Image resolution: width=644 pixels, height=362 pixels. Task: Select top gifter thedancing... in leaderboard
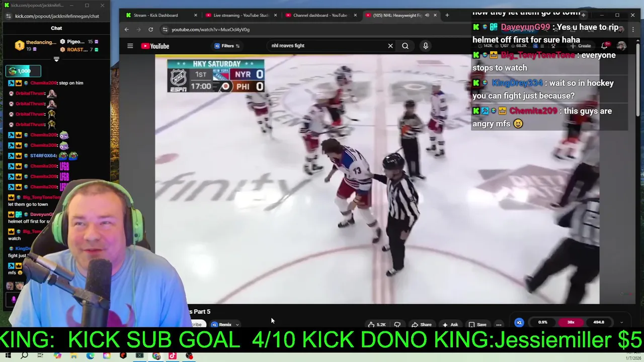(x=36, y=45)
